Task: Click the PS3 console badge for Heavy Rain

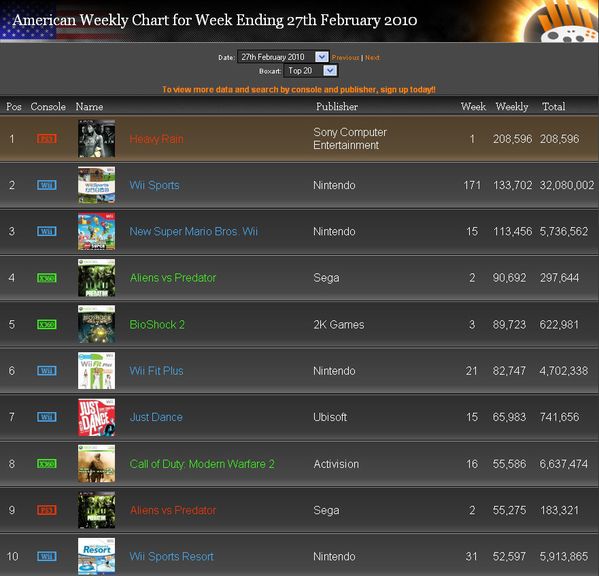Action: click(47, 138)
